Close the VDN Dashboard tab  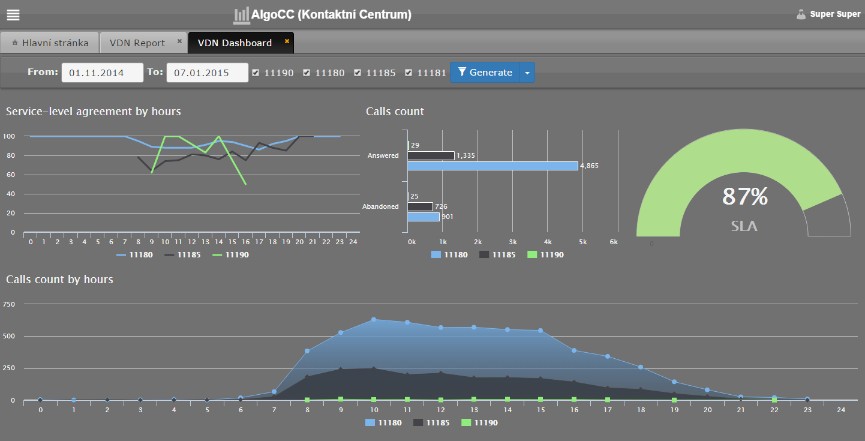coord(287,42)
